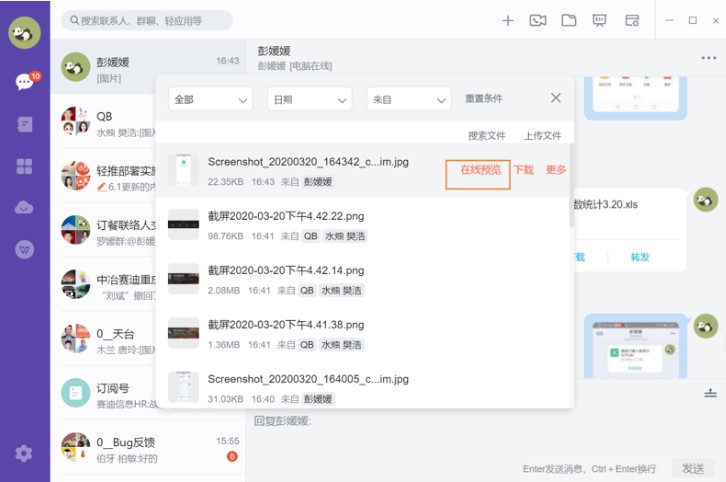Expand the 全部 file type dropdown
This screenshot has height=482, width=726.
(210, 99)
